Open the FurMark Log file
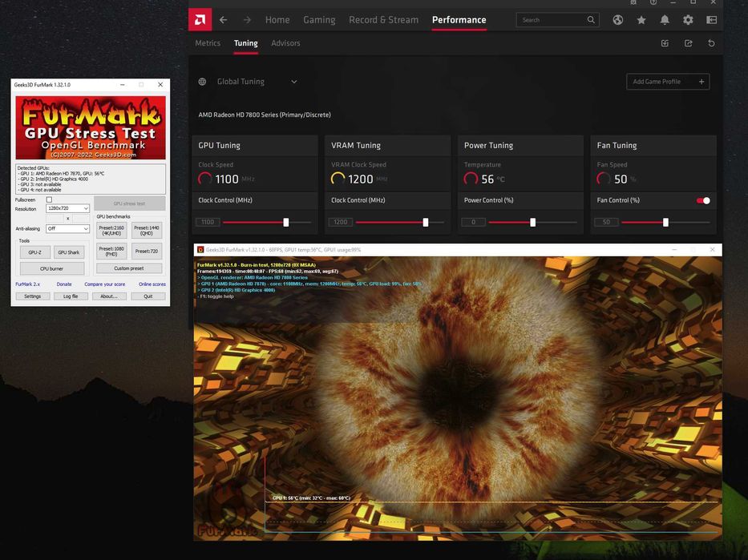 coord(71,296)
